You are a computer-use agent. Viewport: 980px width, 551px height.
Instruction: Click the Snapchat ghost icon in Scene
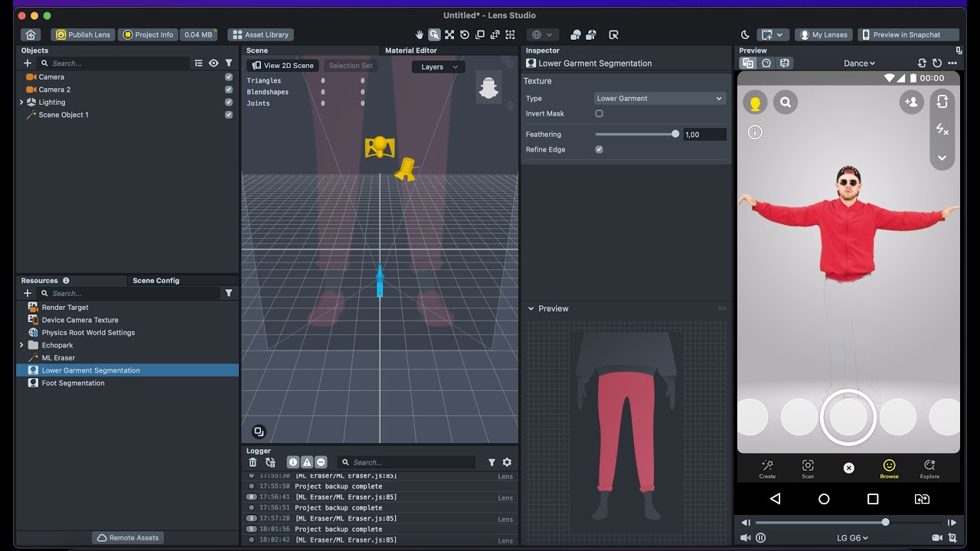pyautogui.click(x=488, y=87)
